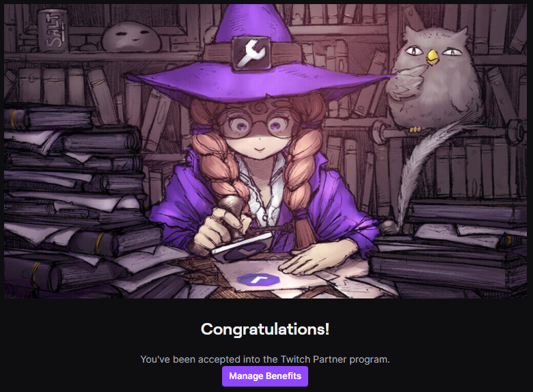Click the witch's hand resting on the paper
This screenshot has height=392, width=533.
click(314, 258)
